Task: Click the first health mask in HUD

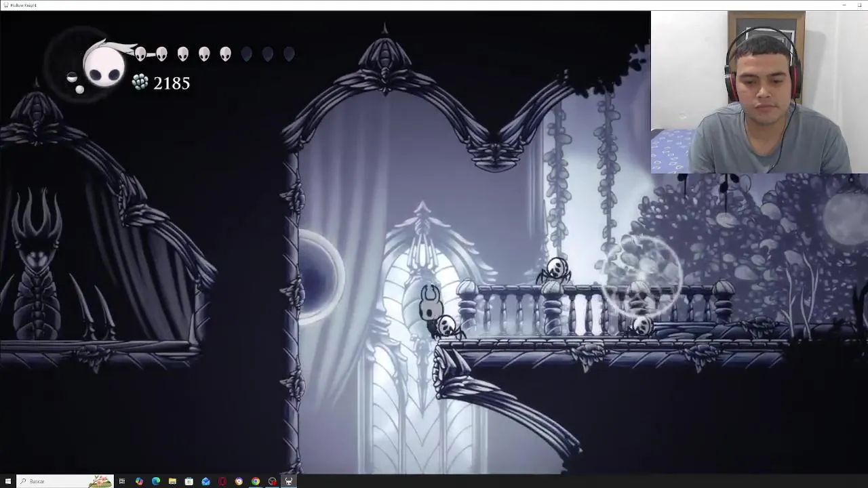Action: tap(140, 54)
